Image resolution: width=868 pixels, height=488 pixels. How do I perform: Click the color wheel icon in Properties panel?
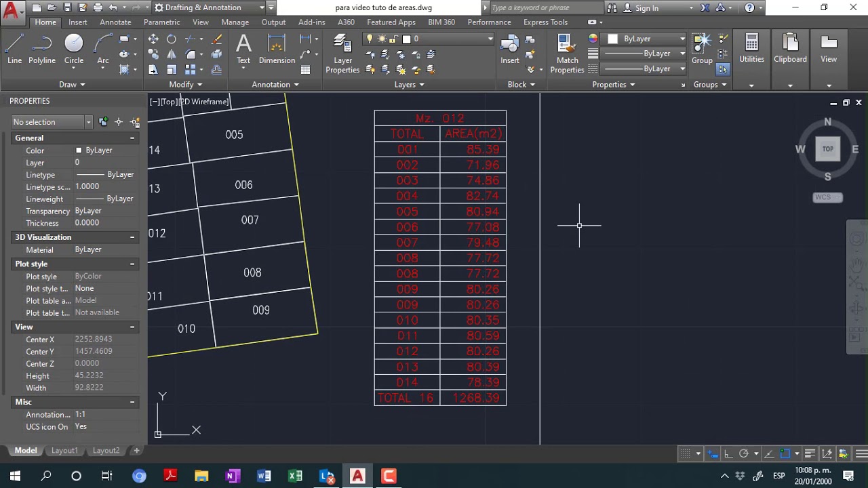point(593,39)
